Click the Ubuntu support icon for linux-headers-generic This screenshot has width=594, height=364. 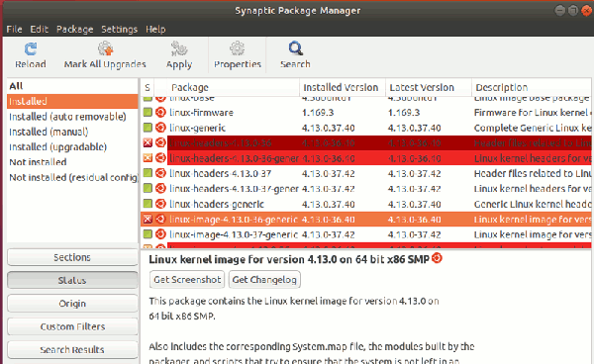coord(160,204)
